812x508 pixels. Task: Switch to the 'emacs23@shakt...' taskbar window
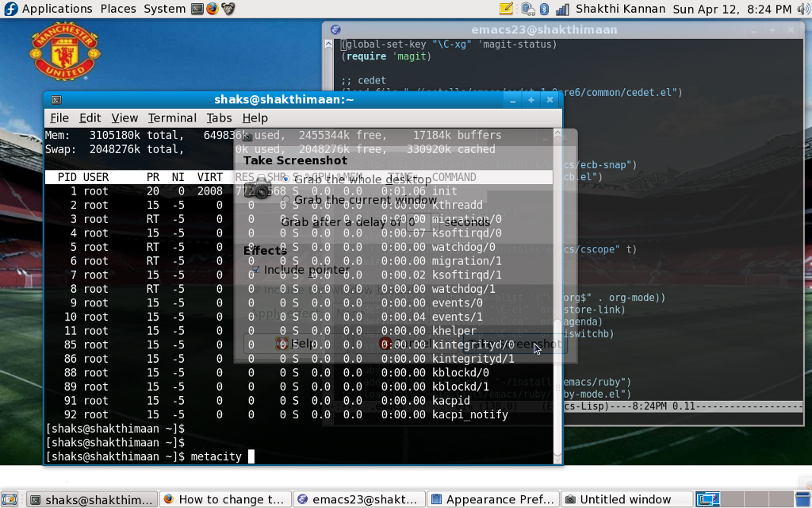click(359, 499)
